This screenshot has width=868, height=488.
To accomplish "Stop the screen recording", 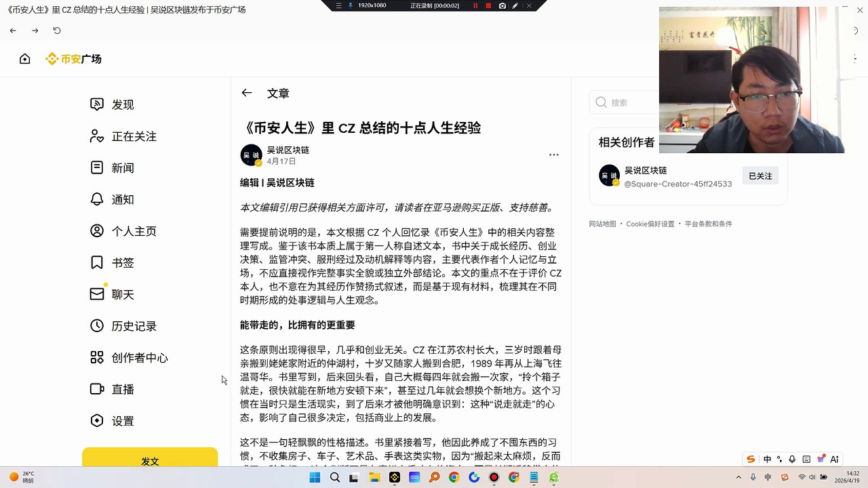I will pyautogui.click(x=488, y=5).
